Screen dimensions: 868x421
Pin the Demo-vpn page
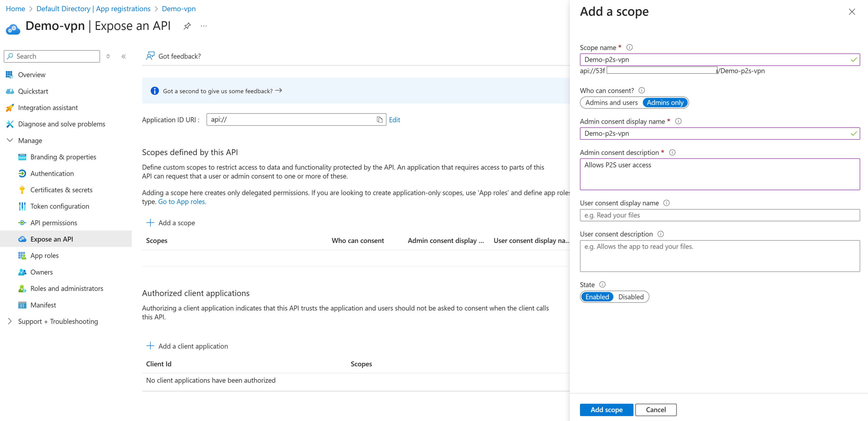187,26
